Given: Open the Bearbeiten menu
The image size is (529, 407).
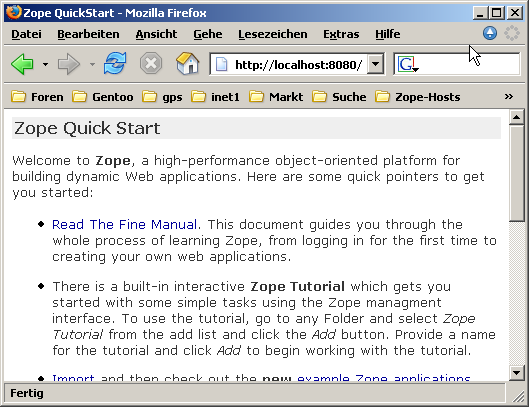Looking at the screenshot, I should (88, 34).
